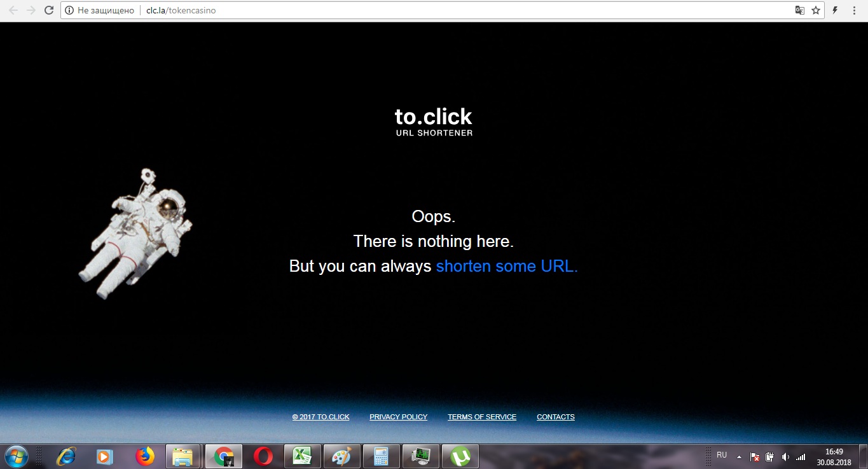Open Paint from taskbar
Image resolution: width=868 pixels, height=469 pixels.
pyautogui.click(x=341, y=456)
